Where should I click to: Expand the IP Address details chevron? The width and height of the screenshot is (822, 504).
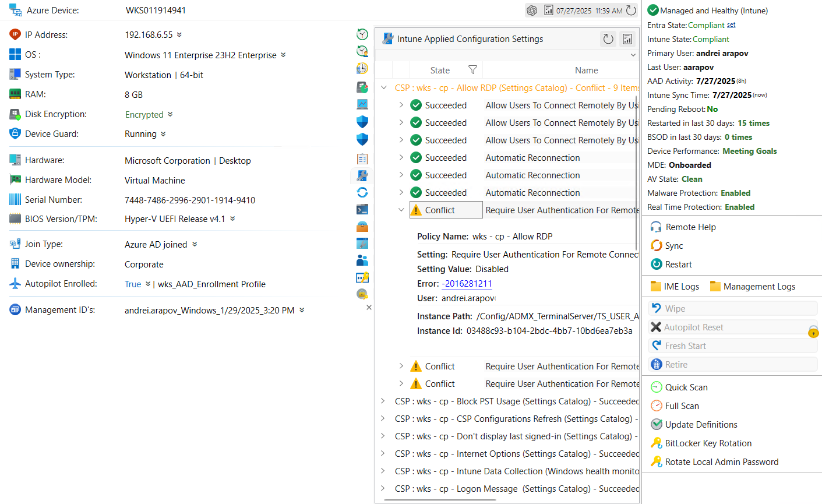tap(179, 35)
